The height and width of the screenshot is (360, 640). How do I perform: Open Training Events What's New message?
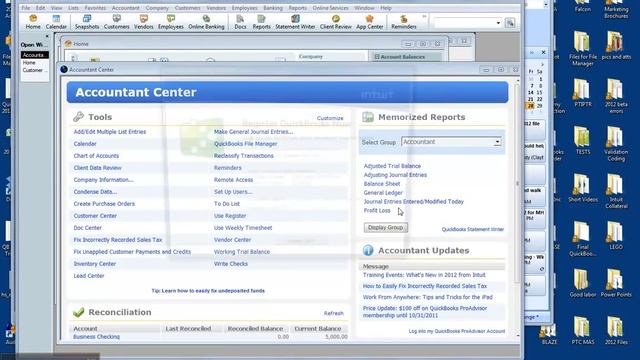click(424, 275)
